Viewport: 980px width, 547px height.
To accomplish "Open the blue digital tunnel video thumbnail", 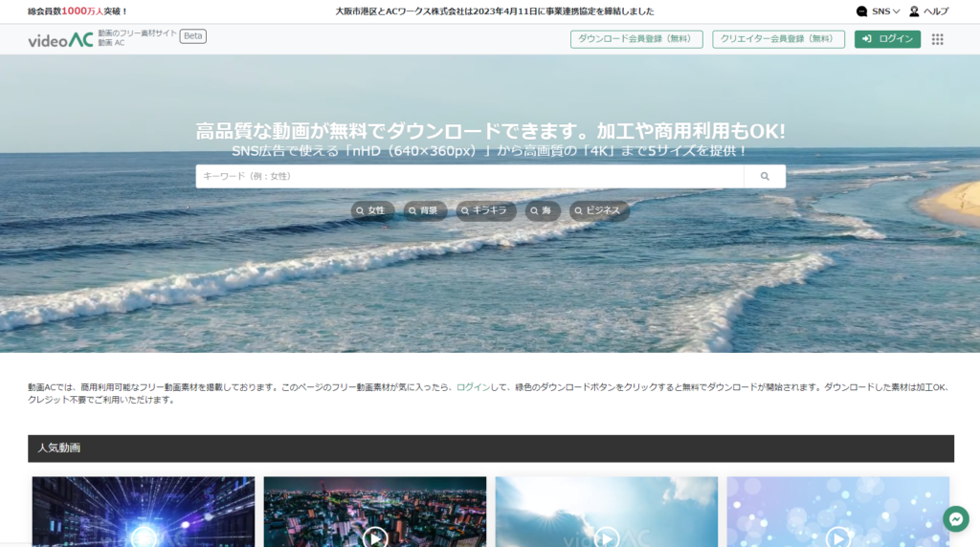I will point(144,512).
